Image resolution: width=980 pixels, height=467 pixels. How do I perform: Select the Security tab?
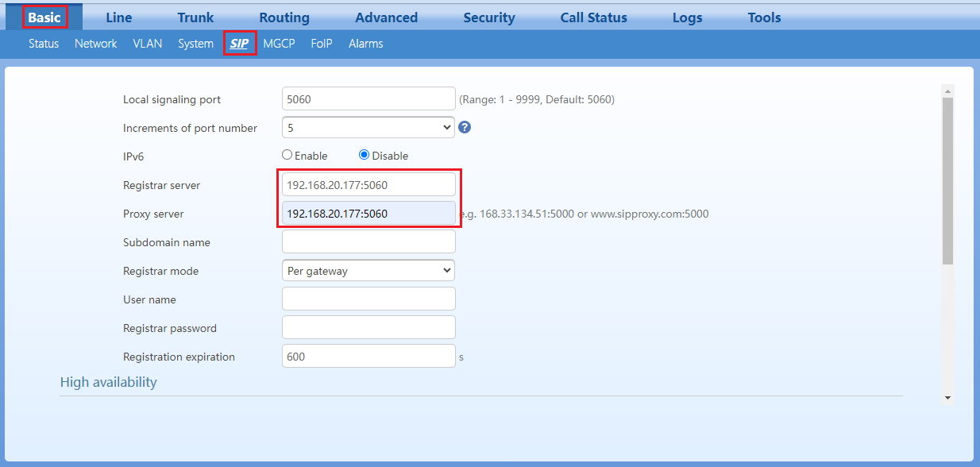coord(489,17)
